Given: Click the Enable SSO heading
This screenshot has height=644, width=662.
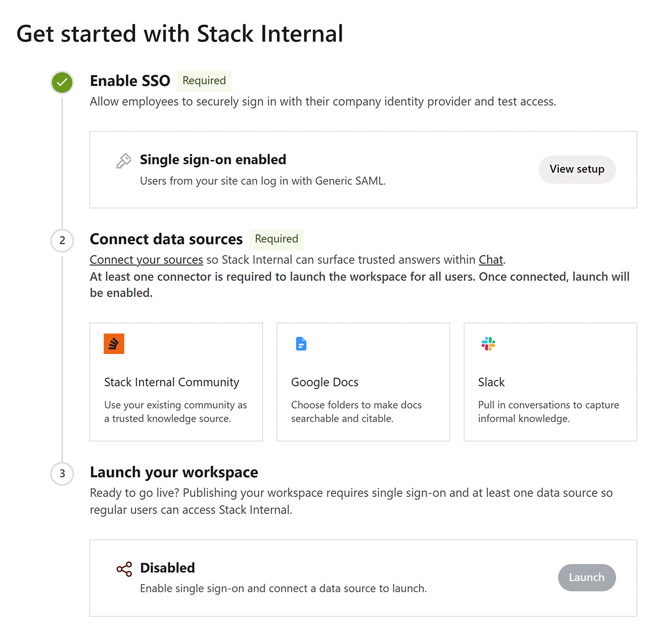Looking at the screenshot, I should 130,81.
